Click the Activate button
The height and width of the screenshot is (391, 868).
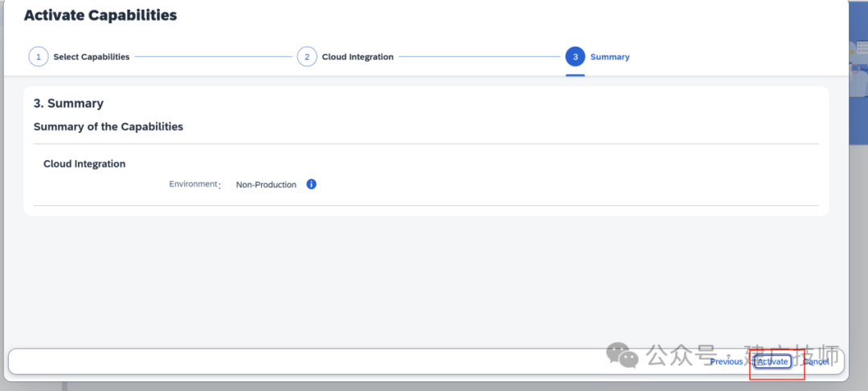coord(772,361)
